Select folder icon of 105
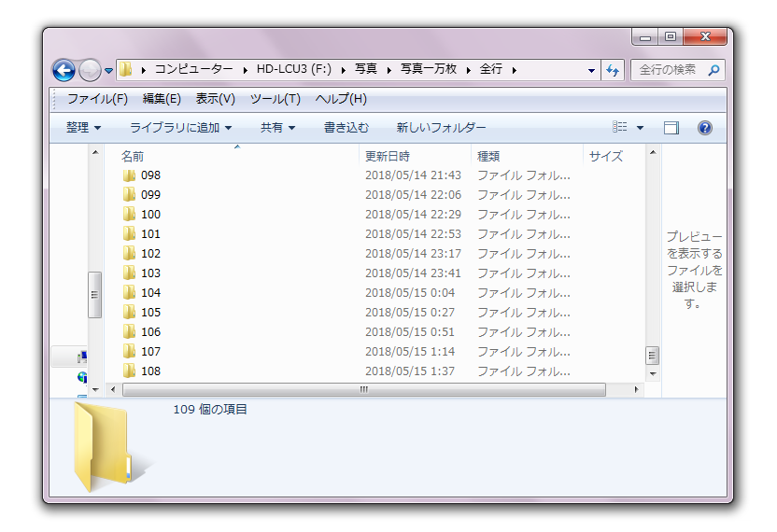The image size is (777, 532). [x=129, y=312]
